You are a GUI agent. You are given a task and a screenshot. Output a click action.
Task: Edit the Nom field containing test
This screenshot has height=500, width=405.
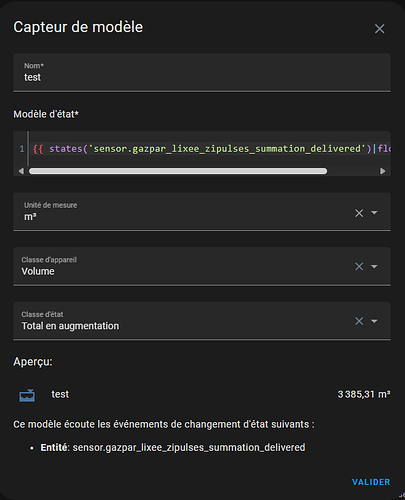[x=202, y=72]
